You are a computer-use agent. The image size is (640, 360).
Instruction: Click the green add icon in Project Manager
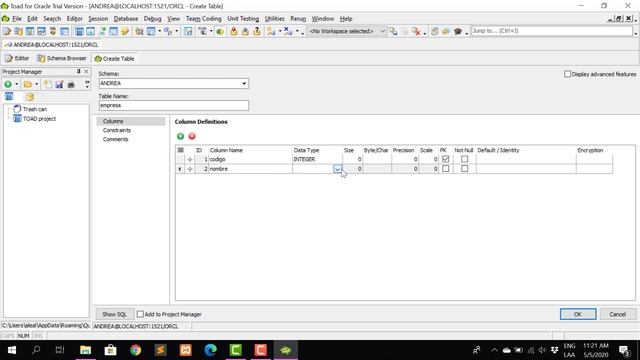8,84
